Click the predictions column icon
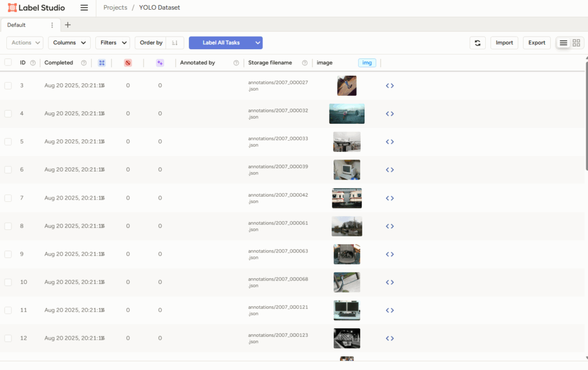 point(160,63)
